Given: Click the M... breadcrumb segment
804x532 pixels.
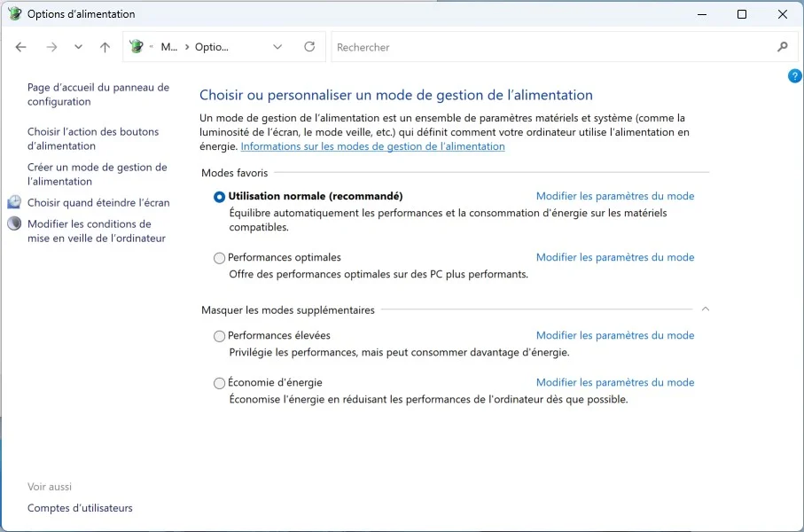Looking at the screenshot, I should tap(169, 47).
